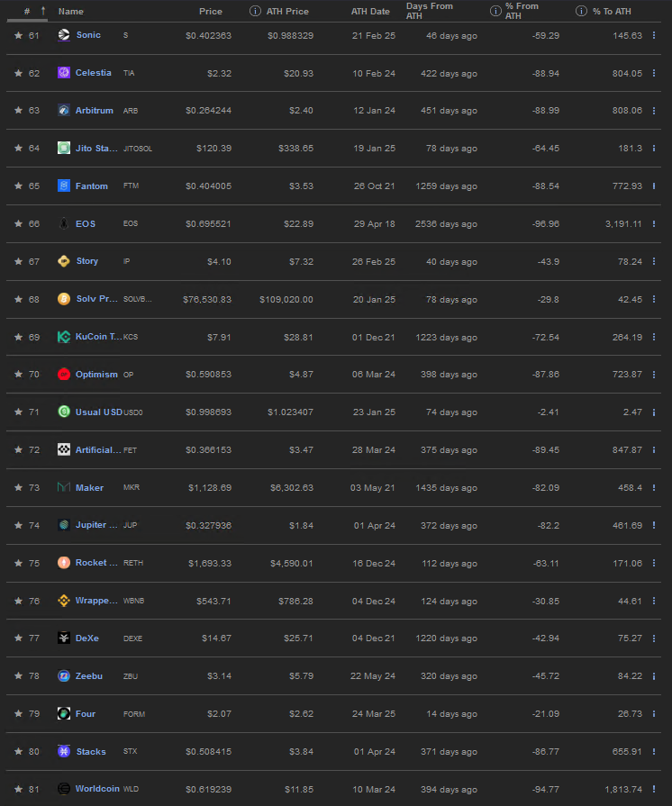Image resolution: width=672 pixels, height=806 pixels.
Task: Click the Optimism coin logo icon
Action: coord(64,375)
